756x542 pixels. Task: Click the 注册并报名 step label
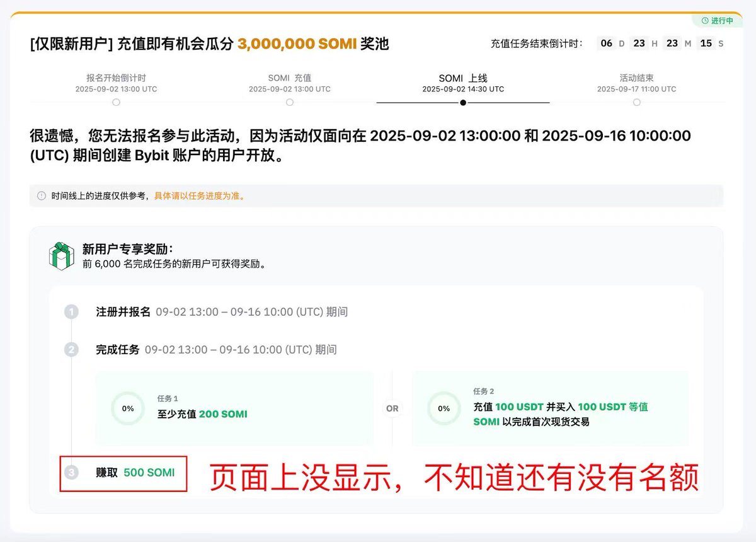[x=123, y=311]
